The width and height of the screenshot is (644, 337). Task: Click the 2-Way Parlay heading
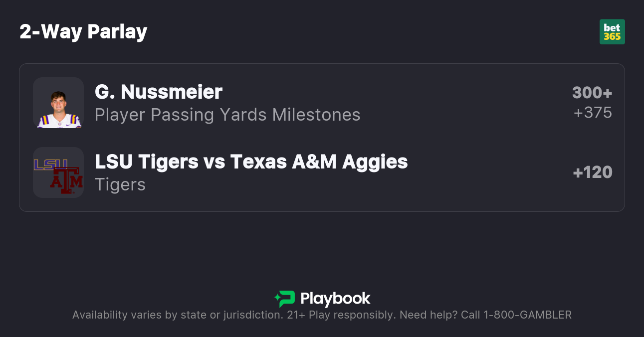pos(83,32)
